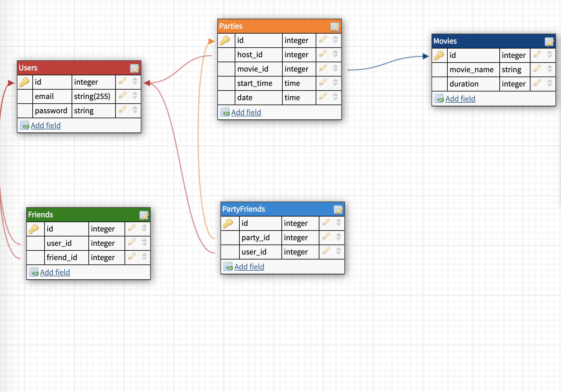The image size is (561, 392).
Task: Click the friend_id cell in Friends table
Action: (x=67, y=258)
